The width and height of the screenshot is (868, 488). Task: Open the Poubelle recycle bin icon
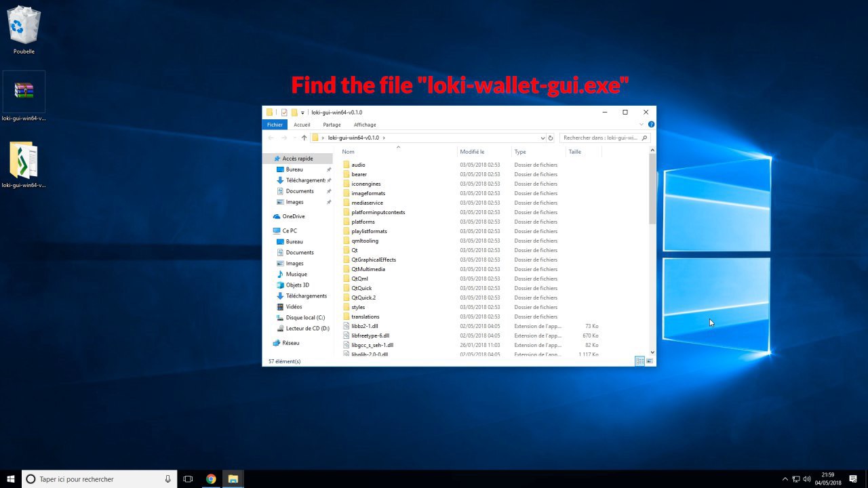(x=24, y=29)
